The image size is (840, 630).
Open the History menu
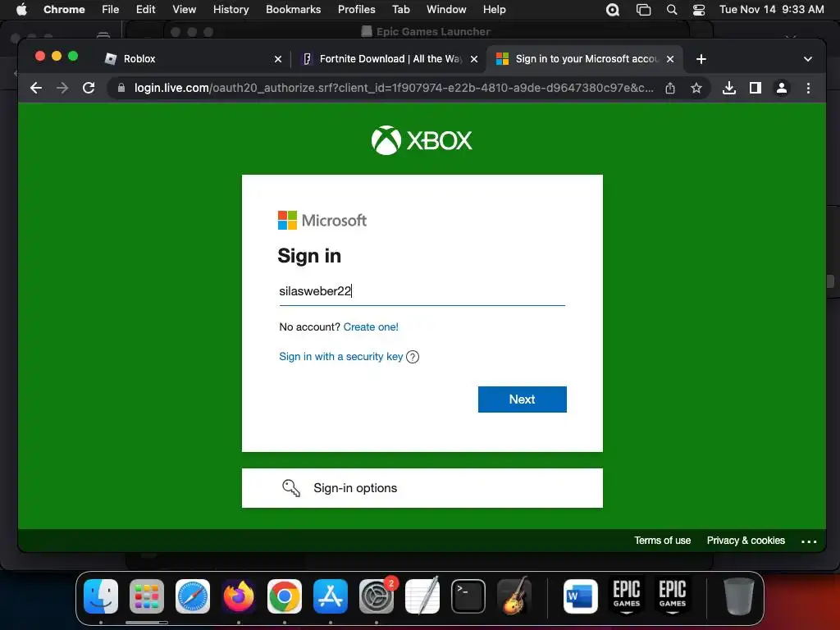[231, 10]
